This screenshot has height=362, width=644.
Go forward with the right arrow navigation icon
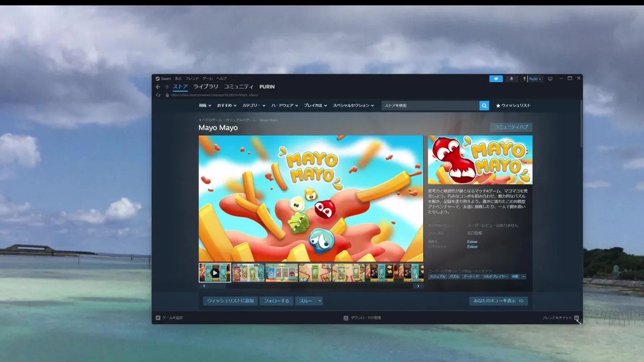pos(167,87)
